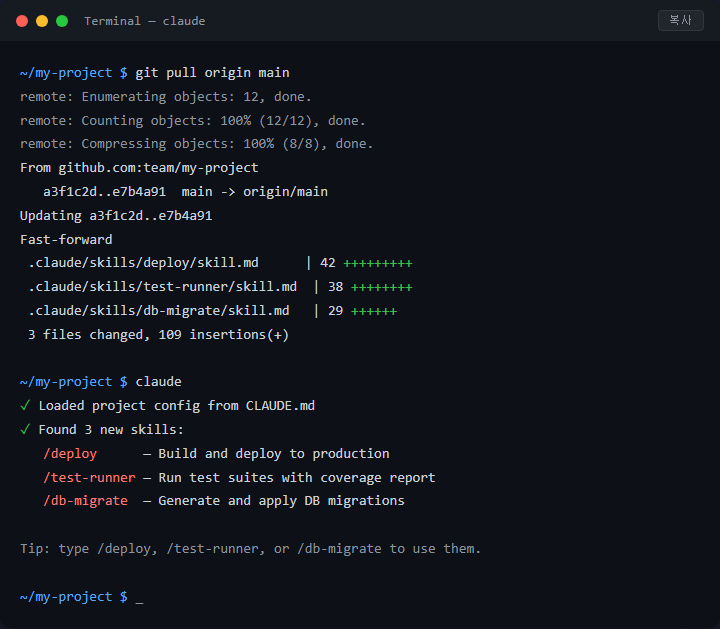Click '.claude/skills/db-migrate/skill.md' file path
This screenshot has width=720, height=629.
click(158, 311)
